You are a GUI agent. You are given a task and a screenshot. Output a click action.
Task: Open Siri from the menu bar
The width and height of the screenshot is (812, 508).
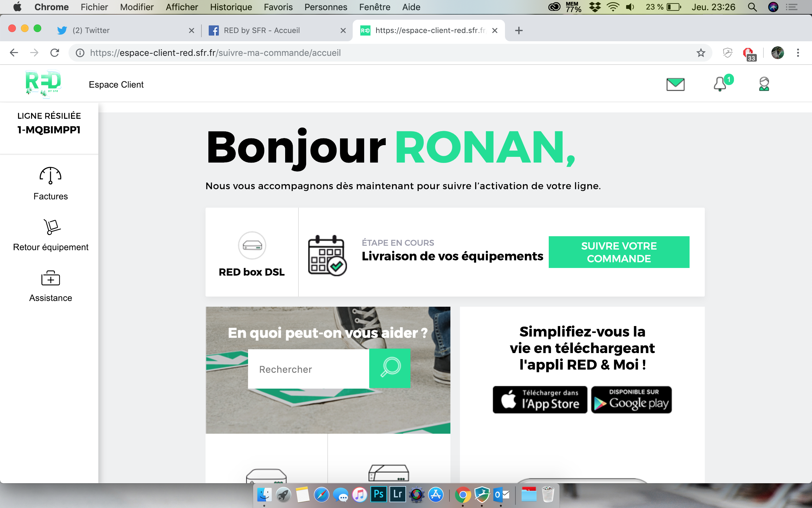773,7
